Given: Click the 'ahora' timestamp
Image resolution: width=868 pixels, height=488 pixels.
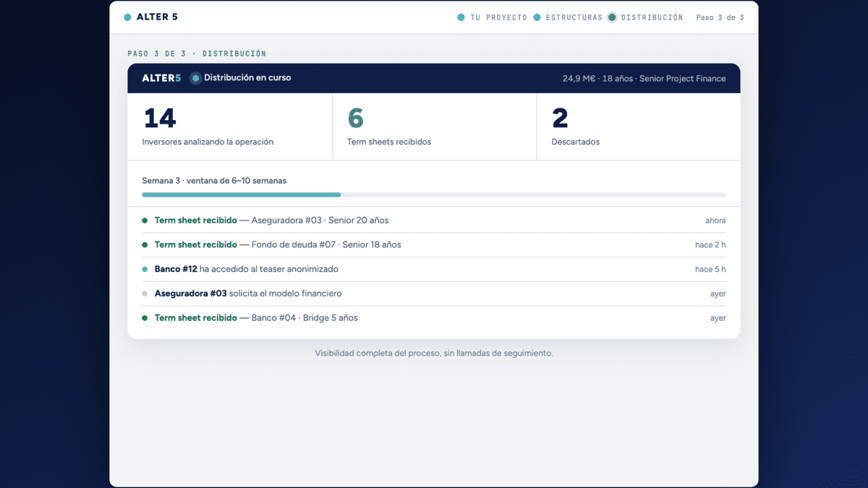Looking at the screenshot, I should tap(715, 221).
